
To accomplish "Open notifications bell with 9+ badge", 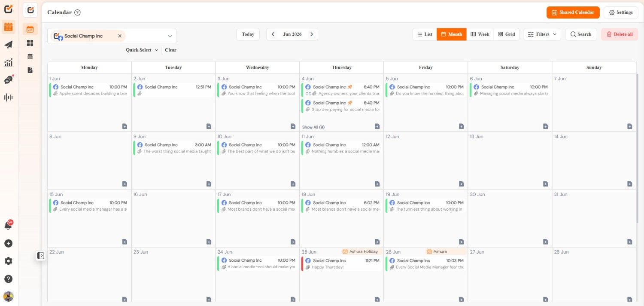I will tap(8, 225).
